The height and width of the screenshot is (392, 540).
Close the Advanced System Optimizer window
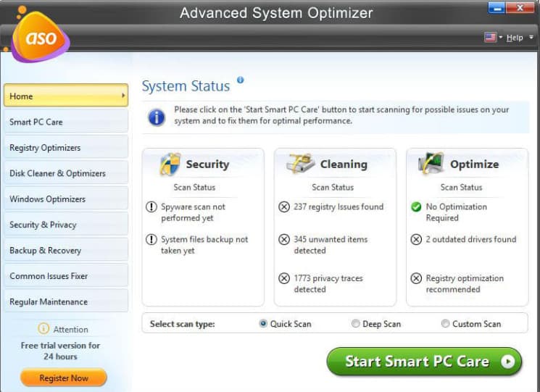(x=520, y=7)
